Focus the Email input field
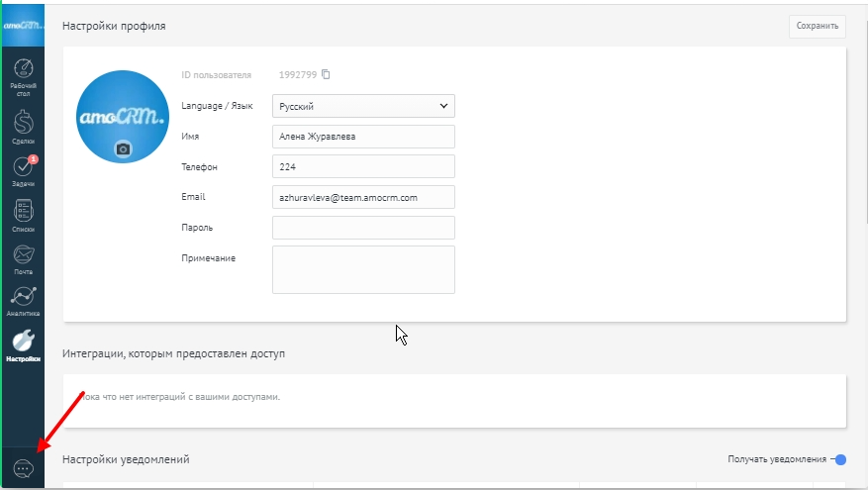Image resolution: width=868 pixels, height=490 pixels. [362, 197]
